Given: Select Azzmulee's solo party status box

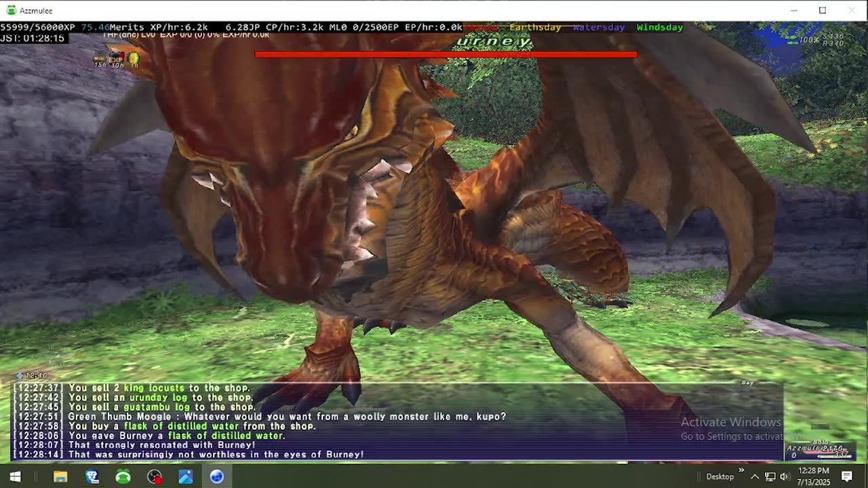Looking at the screenshot, I should [x=819, y=451].
